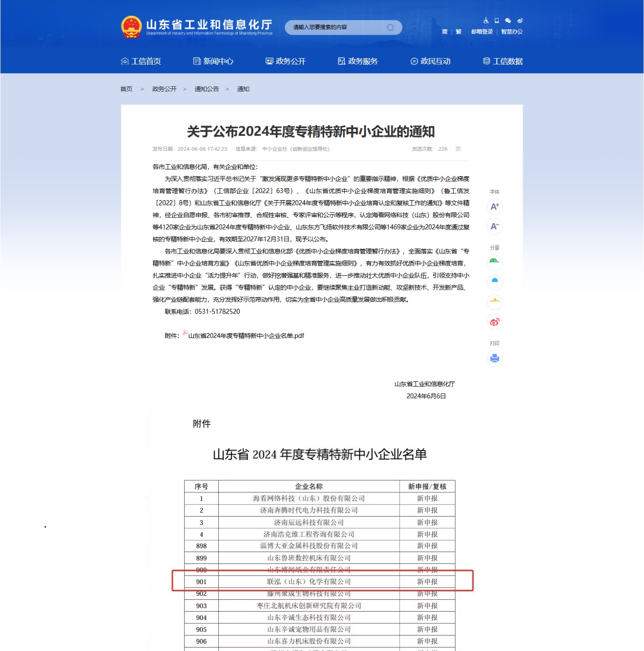Increase article font size with the A+ icon
Image resolution: width=644 pixels, height=651 pixels.
tap(494, 207)
